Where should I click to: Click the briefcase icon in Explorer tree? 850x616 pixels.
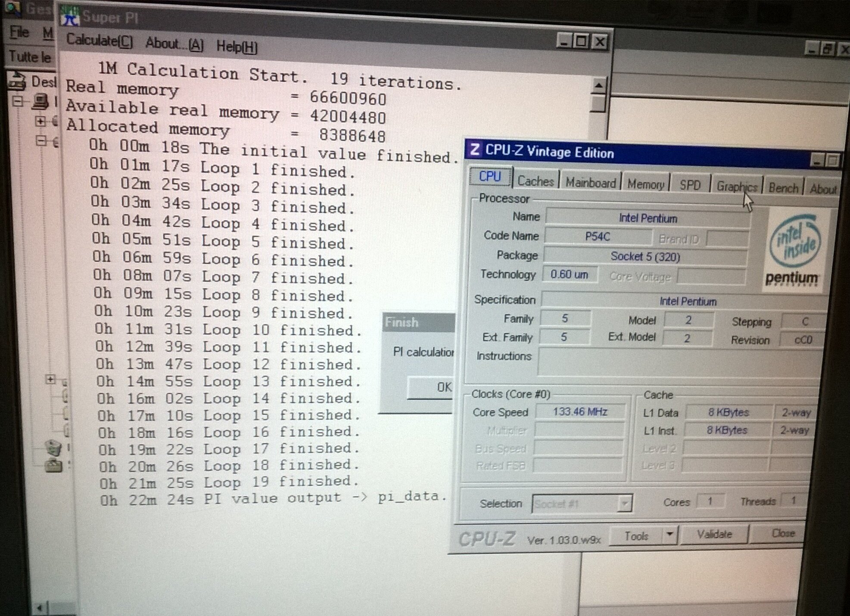pyautogui.click(x=53, y=466)
